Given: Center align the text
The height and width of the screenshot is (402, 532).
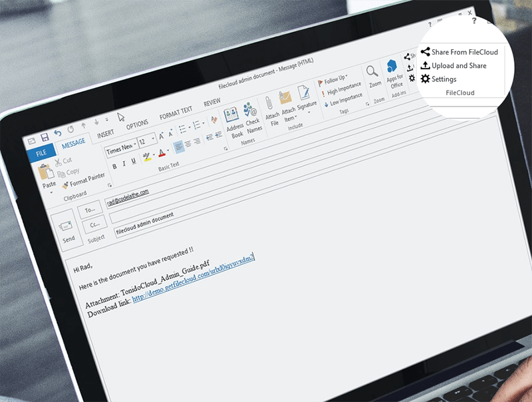Looking at the screenshot, I should [188, 144].
